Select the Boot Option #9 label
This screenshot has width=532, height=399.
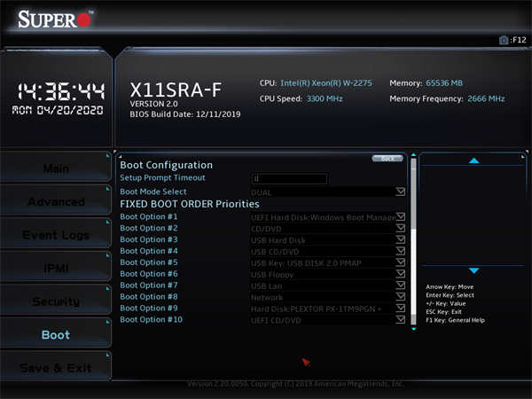(149, 308)
